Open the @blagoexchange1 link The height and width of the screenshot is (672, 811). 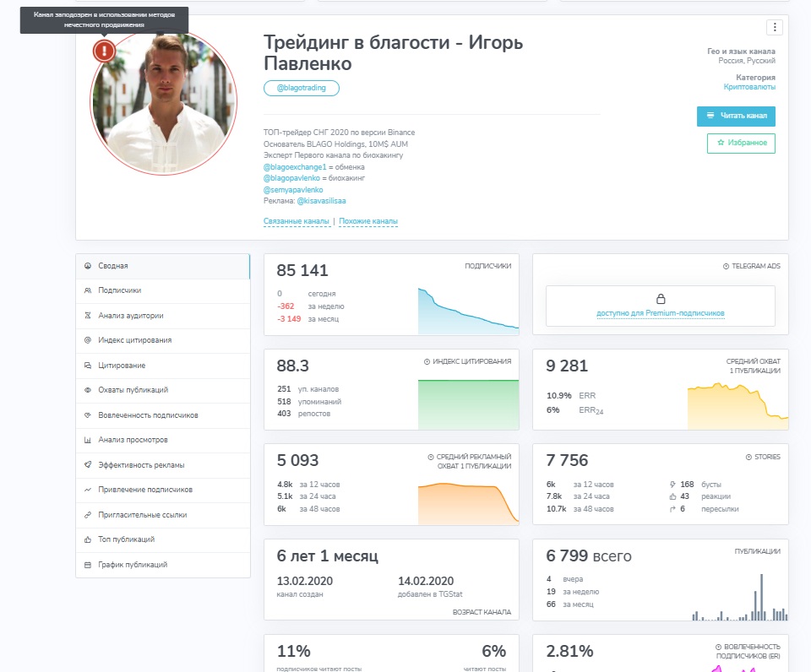pos(295,167)
